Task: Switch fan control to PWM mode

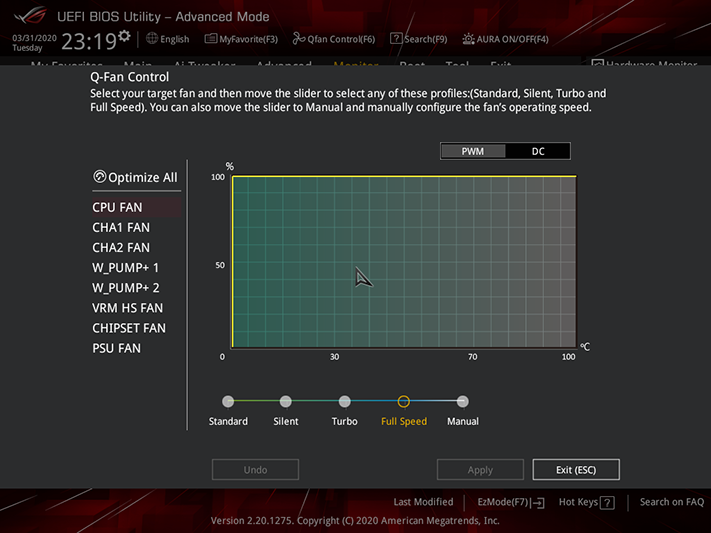Action: [472, 151]
